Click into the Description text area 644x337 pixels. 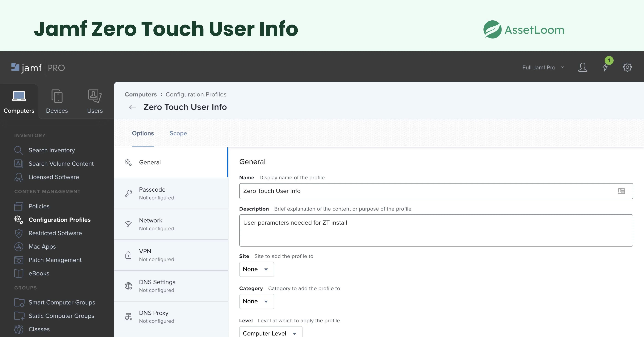pyautogui.click(x=436, y=230)
